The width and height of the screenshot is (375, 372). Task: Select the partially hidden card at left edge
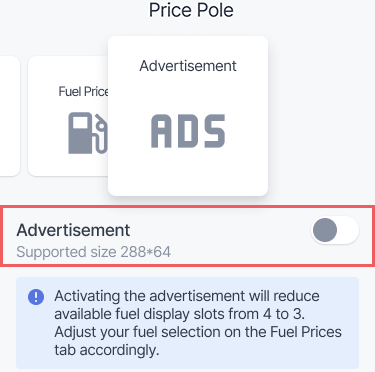point(10,116)
